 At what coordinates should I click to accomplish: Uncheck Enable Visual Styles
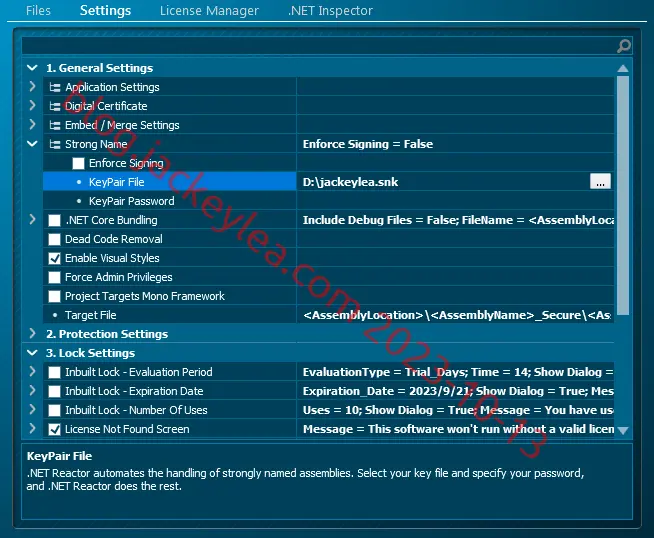click(54, 258)
